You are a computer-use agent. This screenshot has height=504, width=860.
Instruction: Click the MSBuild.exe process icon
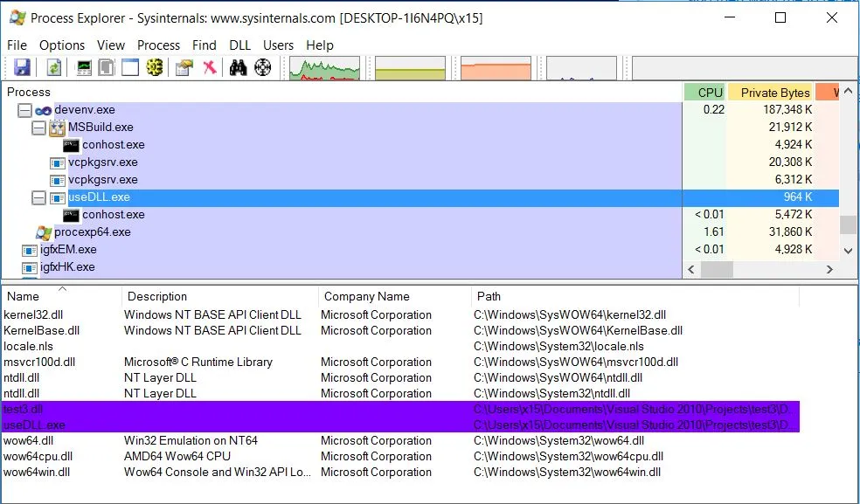(x=57, y=128)
